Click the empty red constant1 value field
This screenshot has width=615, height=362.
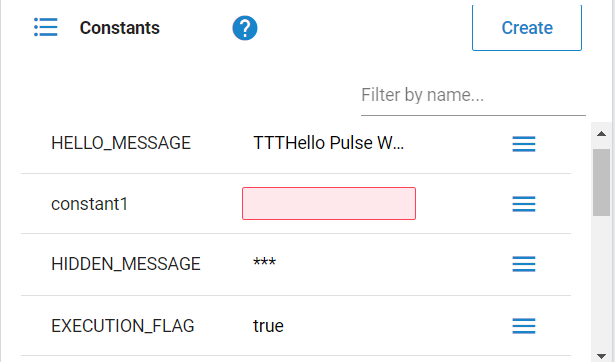(x=329, y=204)
